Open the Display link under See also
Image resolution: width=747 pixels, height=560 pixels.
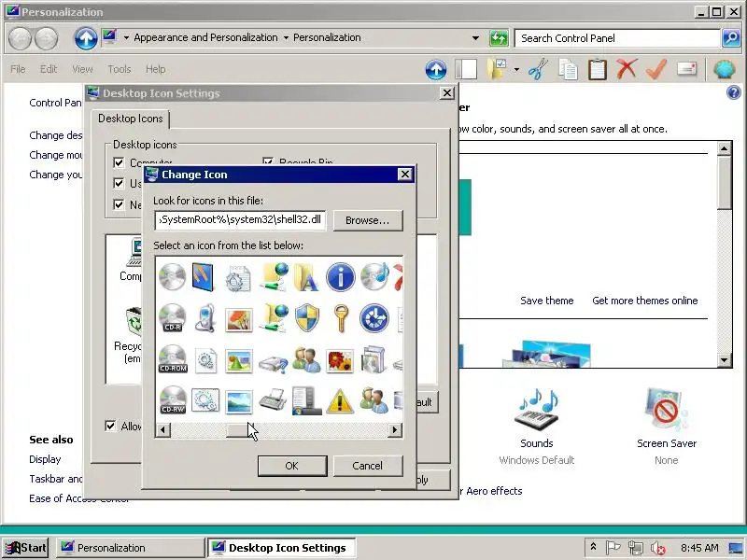(x=45, y=459)
